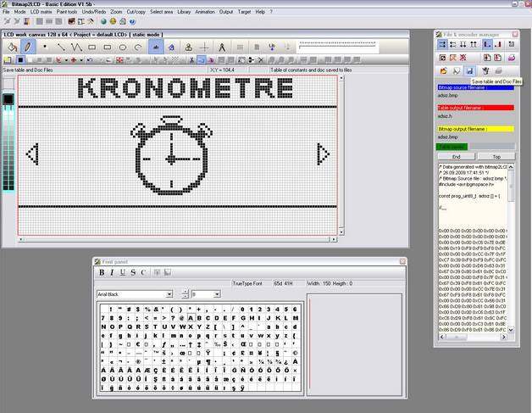This screenshot has width=532, height=413.
Task: Click the compass tool icon in canvas toolbar
Action: (x=222, y=47)
